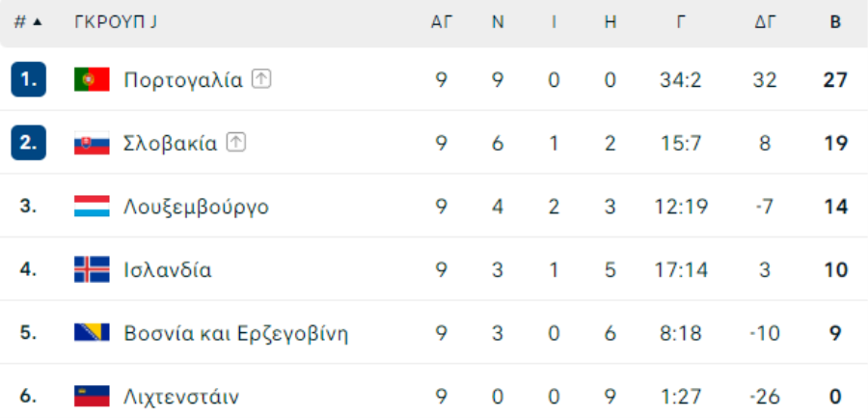
Task: Click the Luxembourg flag icon
Action: (92, 207)
